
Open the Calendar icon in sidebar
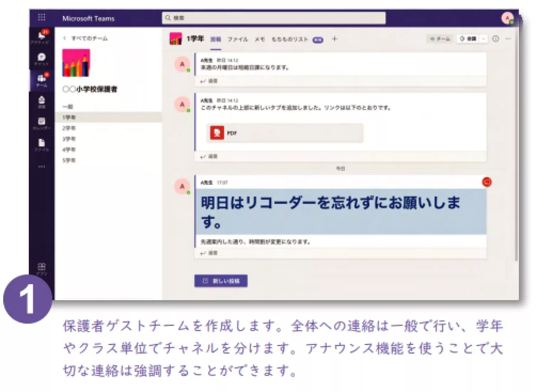[x=42, y=123]
